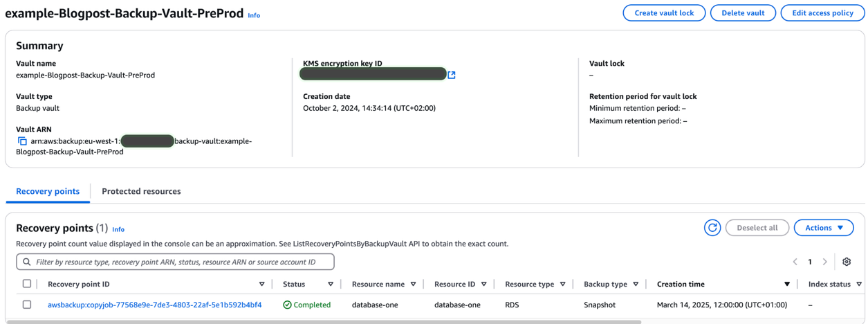
Task: Go to the next page arrow
Action: tap(824, 262)
